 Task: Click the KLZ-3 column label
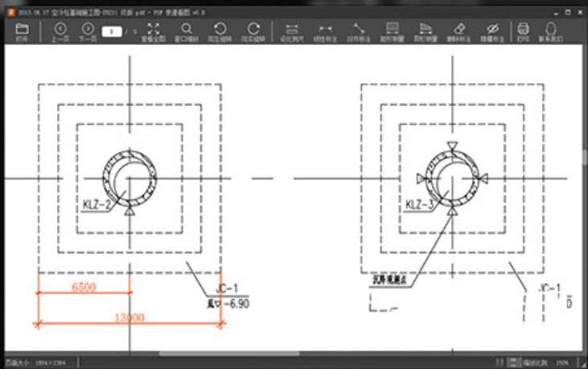point(420,204)
